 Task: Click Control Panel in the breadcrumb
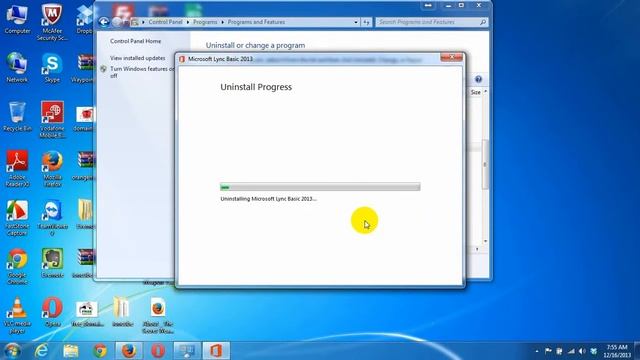(x=165, y=22)
